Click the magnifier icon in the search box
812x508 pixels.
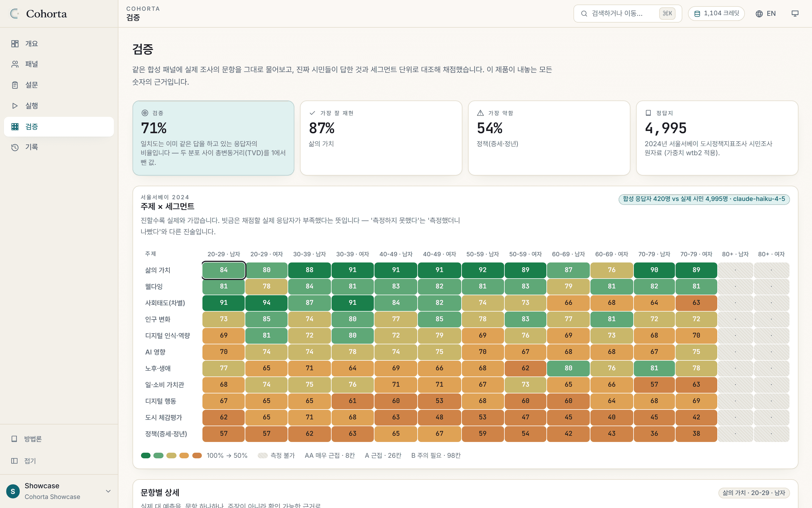tap(584, 14)
